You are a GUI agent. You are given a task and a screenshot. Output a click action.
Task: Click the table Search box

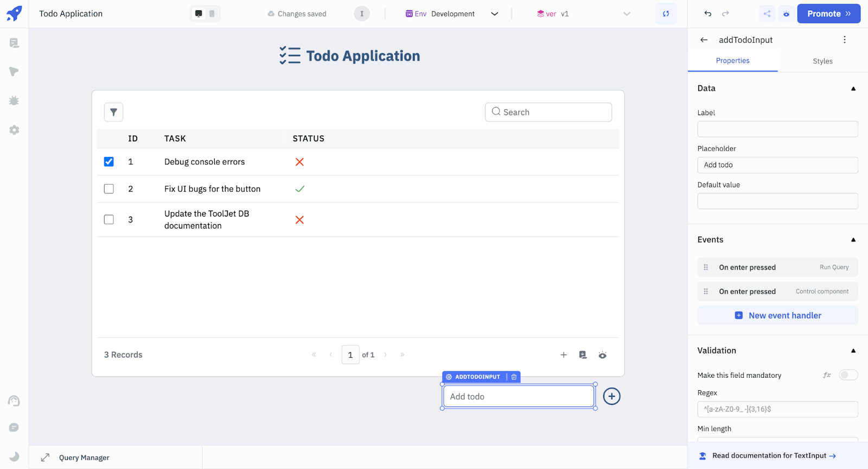click(x=548, y=112)
